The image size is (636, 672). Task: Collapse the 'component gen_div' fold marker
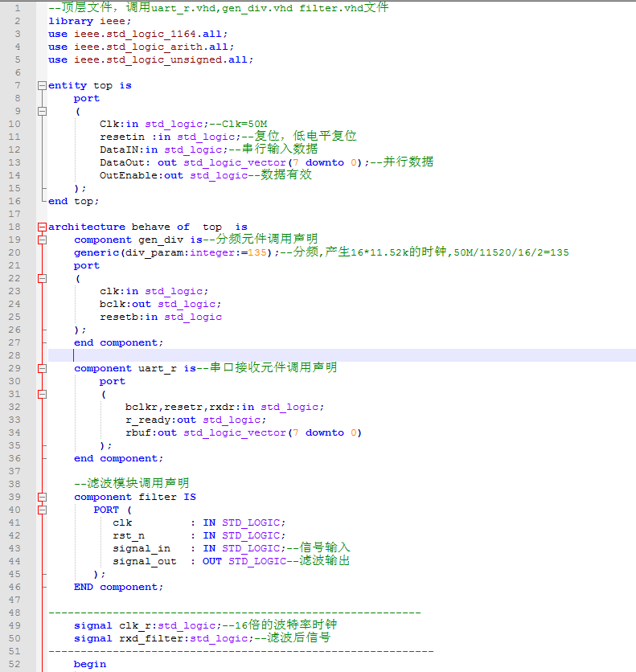coord(42,240)
